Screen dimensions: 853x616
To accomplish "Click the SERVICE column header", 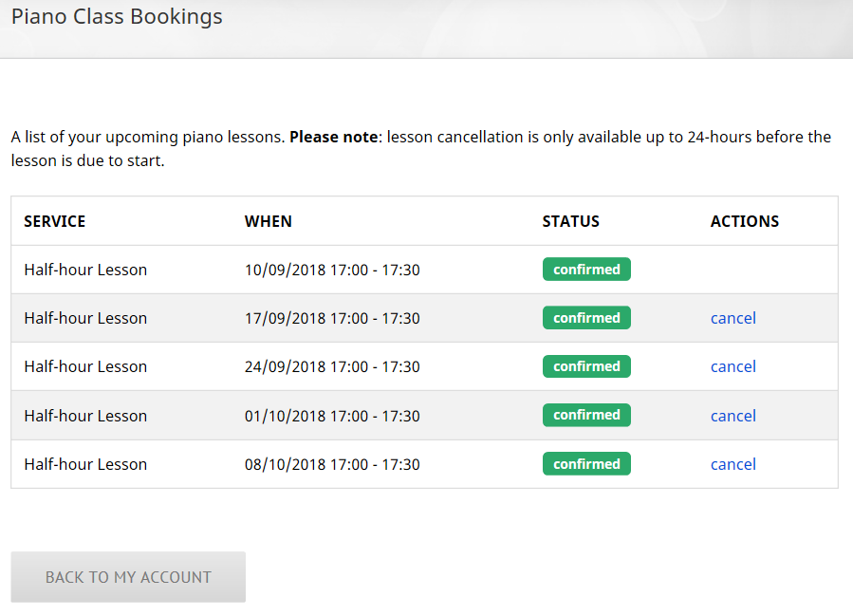I will (54, 220).
